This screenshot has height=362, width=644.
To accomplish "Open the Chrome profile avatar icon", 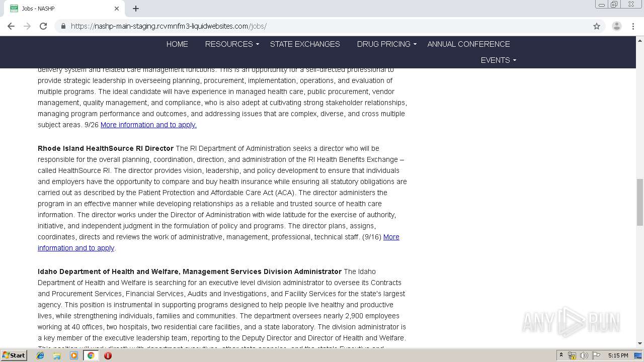I will [x=616, y=26].
